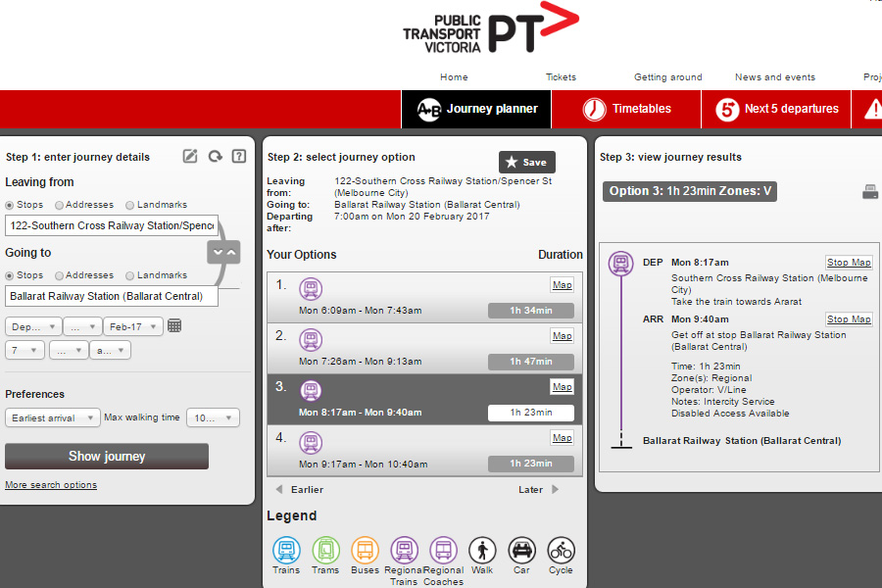This screenshot has height=588, width=882.
Task: Click the reset journey refresh icon
Action: point(215,157)
